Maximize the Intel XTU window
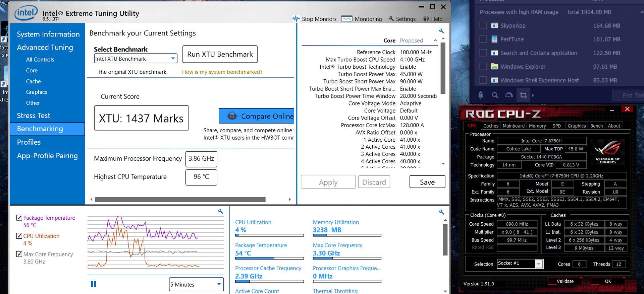The height and width of the screenshot is (294, 644). (432, 7)
